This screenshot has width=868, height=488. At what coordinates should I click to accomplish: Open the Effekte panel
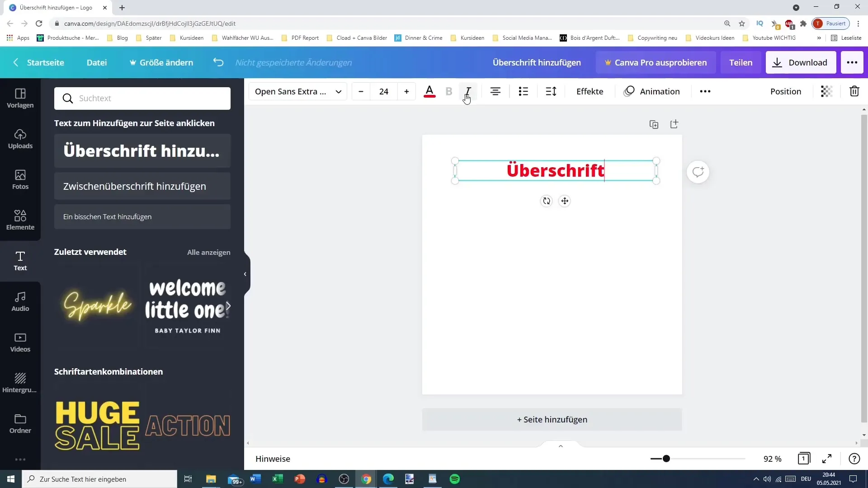(x=590, y=91)
